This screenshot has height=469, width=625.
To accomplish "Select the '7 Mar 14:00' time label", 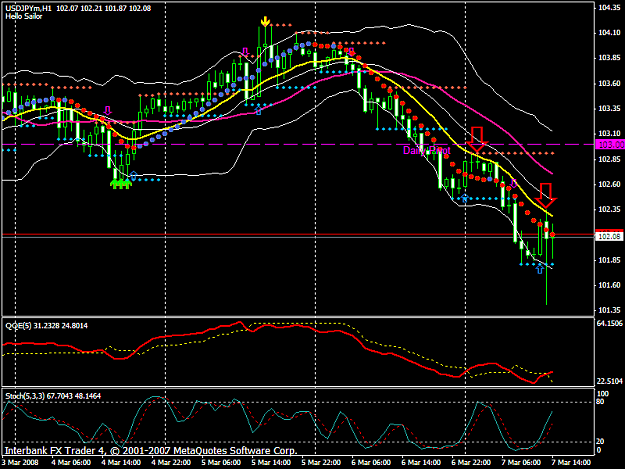I will (571, 463).
